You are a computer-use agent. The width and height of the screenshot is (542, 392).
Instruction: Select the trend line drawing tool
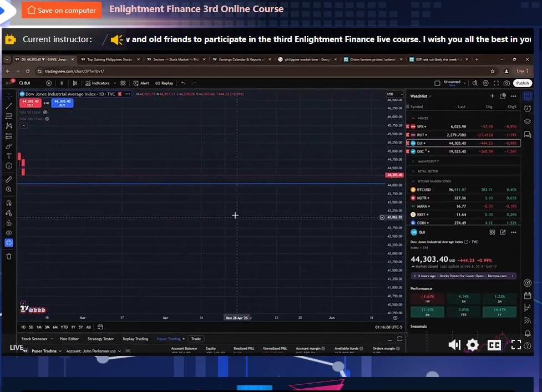pos(8,106)
